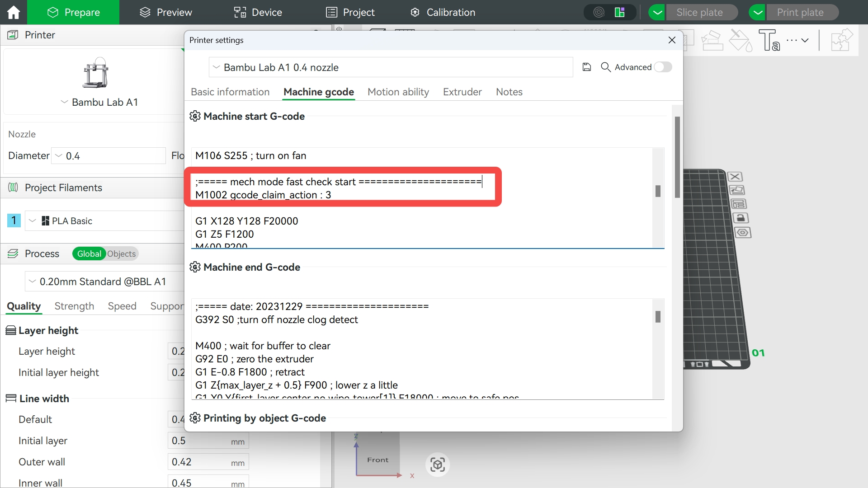The width and height of the screenshot is (868, 488).
Task: Select the lay-on-face tool in the 3D toolbar
Action: [x=712, y=40]
